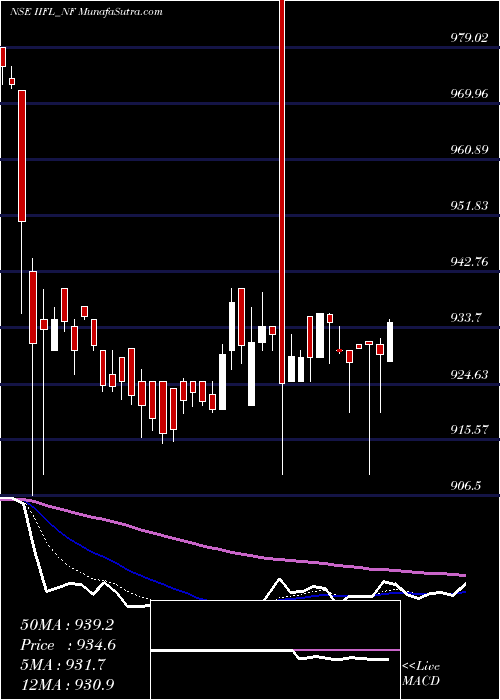Click the 50MA : 939.2 readout
The height and width of the screenshot is (700, 500).
coord(69,625)
